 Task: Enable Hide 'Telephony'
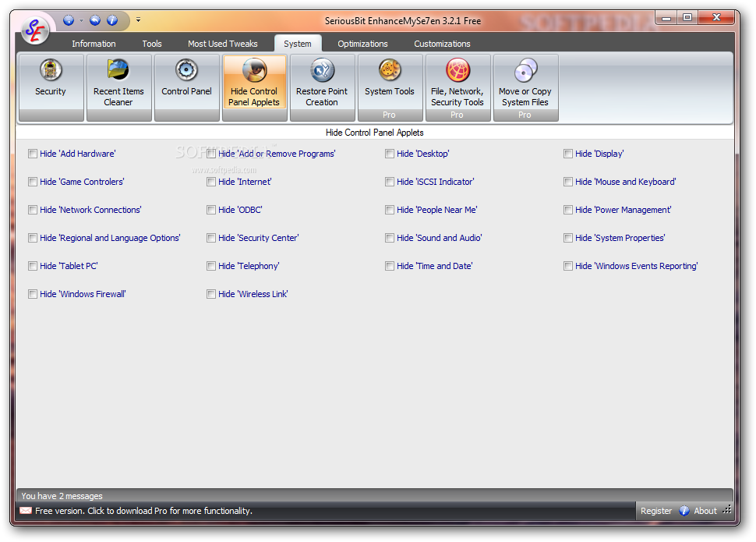click(x=211, y=265)
